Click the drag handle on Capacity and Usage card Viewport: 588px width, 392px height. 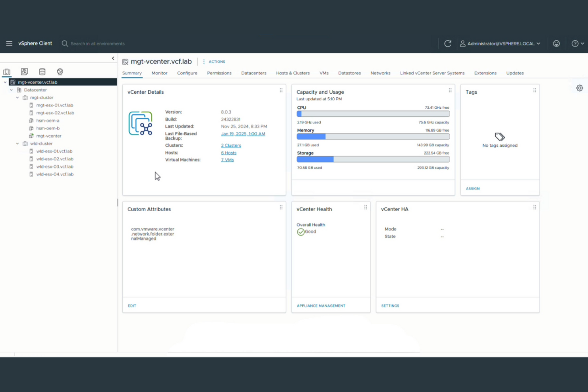450,90
